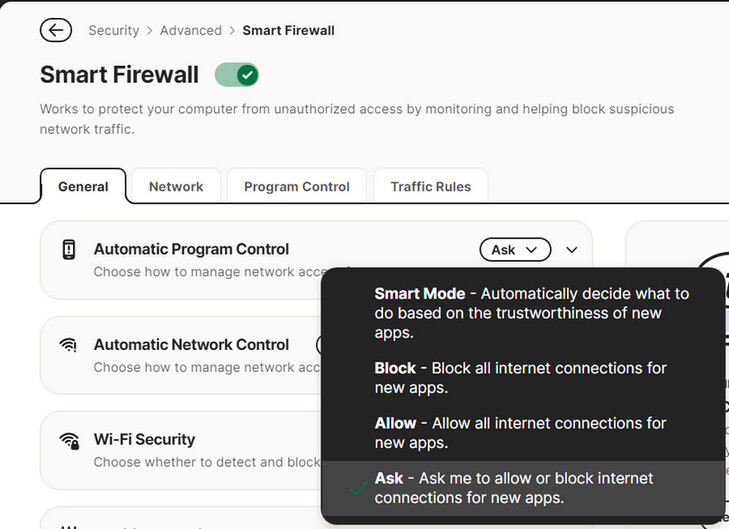This screenshot has height=529, width=729.
Task: Click the green checkmark beside Ask option
Action: click(358, 488)
